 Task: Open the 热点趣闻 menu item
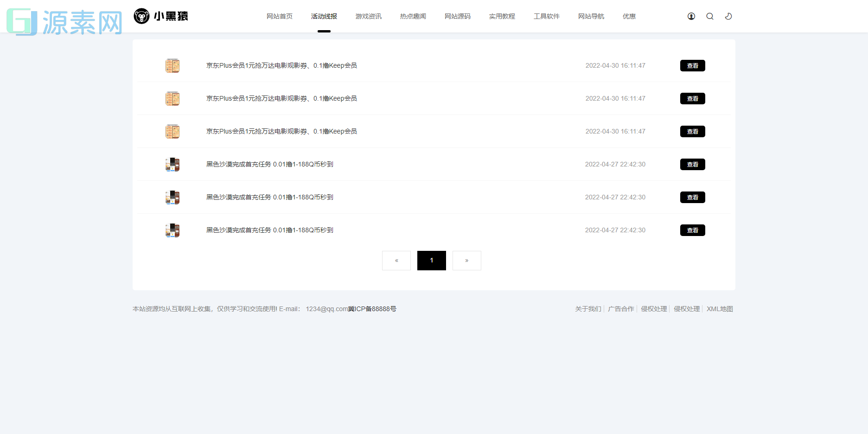tap(412, 16)
